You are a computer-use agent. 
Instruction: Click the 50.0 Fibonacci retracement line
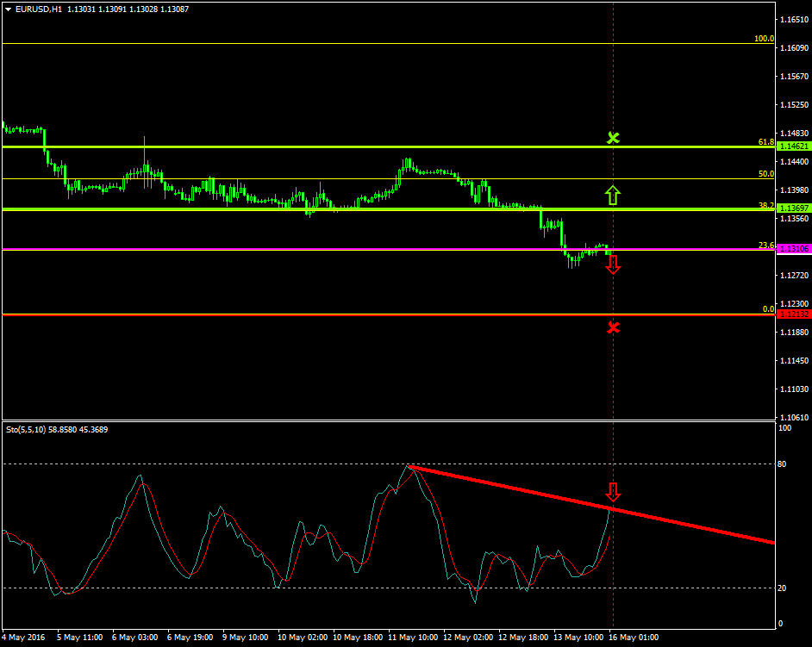click(388, 177)
